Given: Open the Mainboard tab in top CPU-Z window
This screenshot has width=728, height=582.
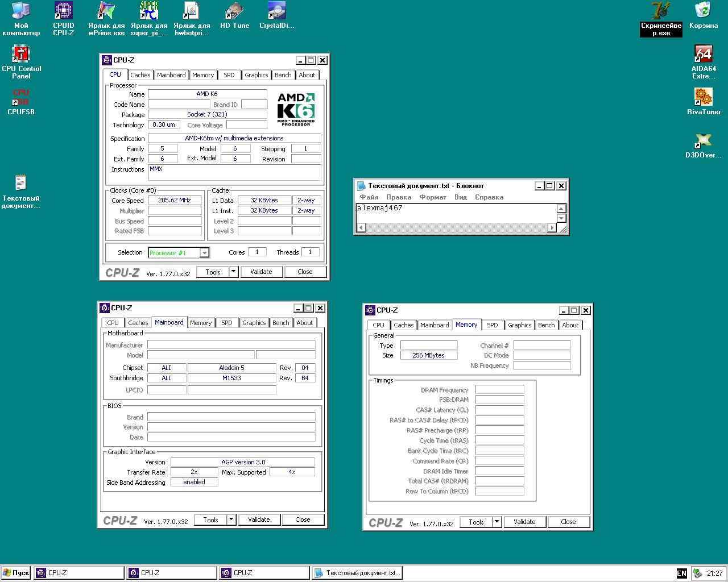Looking at the screenshot, I should click(171, 75).
